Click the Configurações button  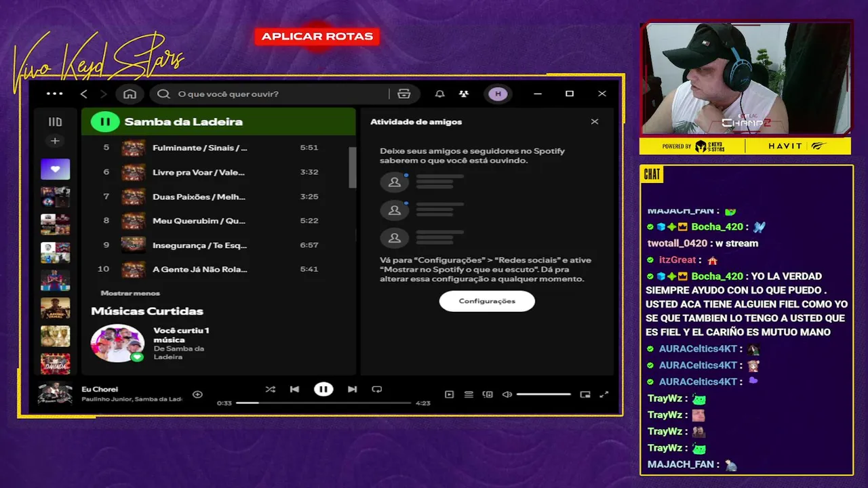point(487,301)
